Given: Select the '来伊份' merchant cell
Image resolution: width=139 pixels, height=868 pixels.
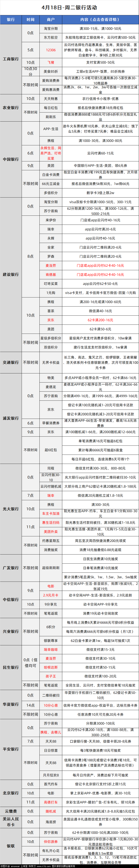Looking at the screenshot, I should click(x=51, y=220).
